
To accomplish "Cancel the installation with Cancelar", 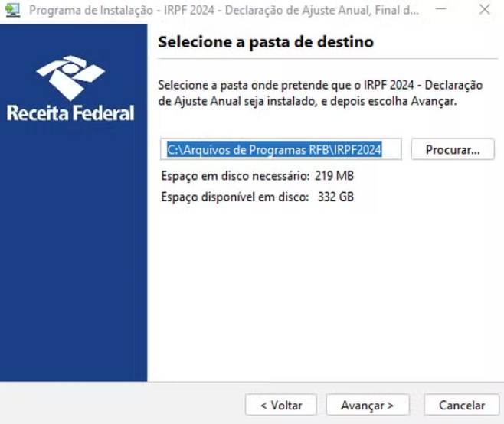I will (x=462, y=405).
